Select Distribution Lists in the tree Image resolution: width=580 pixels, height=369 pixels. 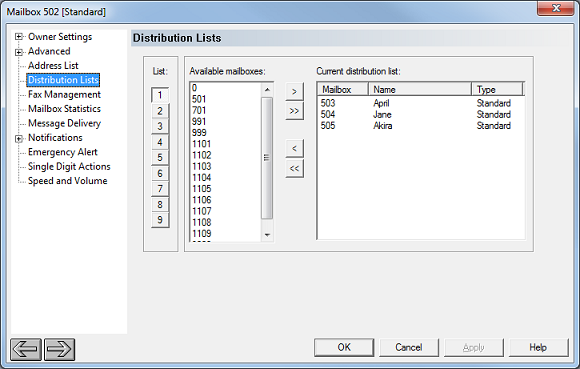click(x=63, y=80)
